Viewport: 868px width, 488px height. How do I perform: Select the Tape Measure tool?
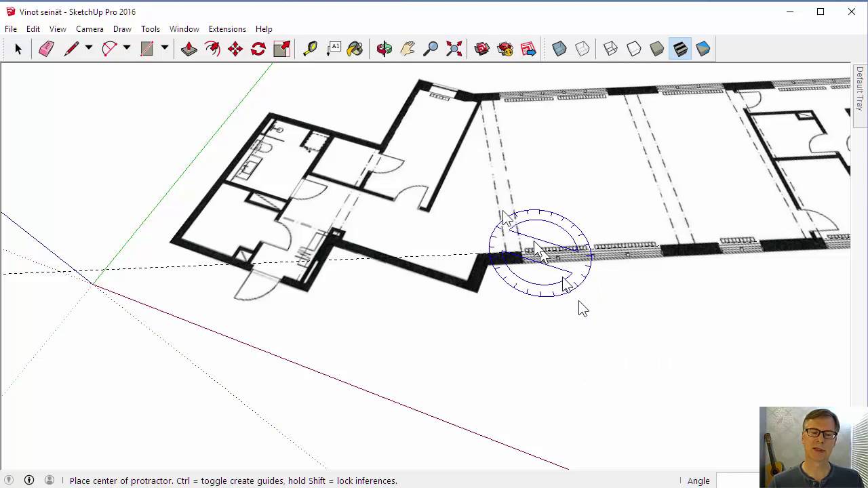click(x=310, y=49)
